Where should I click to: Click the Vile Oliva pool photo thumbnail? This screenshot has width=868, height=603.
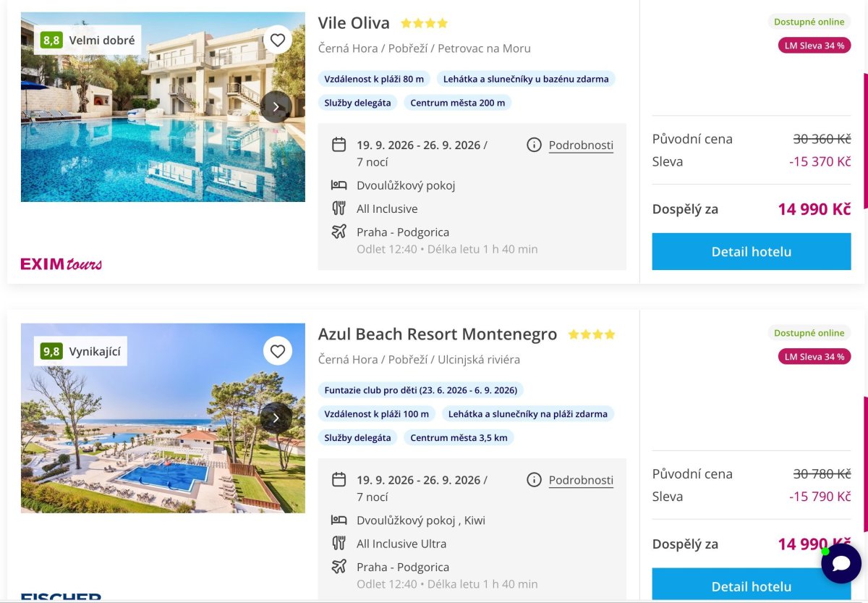click(163, 107)
